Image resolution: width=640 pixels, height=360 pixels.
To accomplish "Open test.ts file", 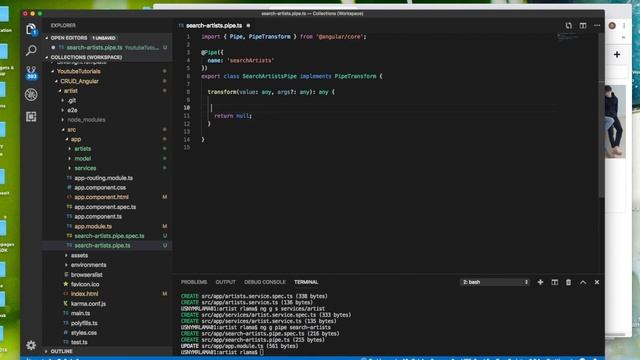I will [x=79, y=342].
